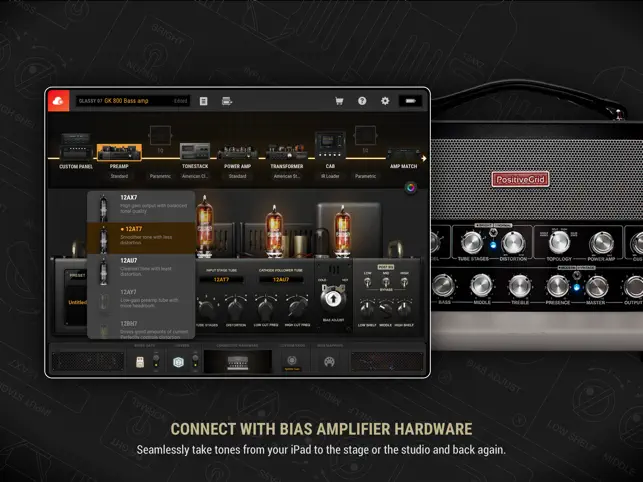Select the Preamp module

pyautogui.click(x=119, y=155)
